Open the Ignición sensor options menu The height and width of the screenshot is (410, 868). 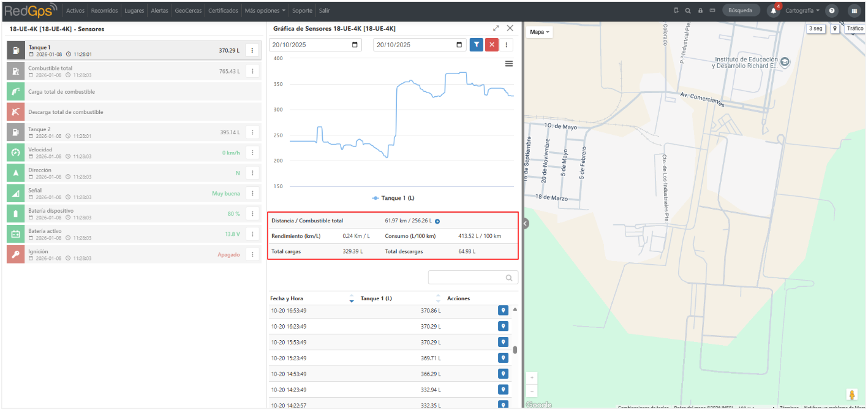coord(252,254)
